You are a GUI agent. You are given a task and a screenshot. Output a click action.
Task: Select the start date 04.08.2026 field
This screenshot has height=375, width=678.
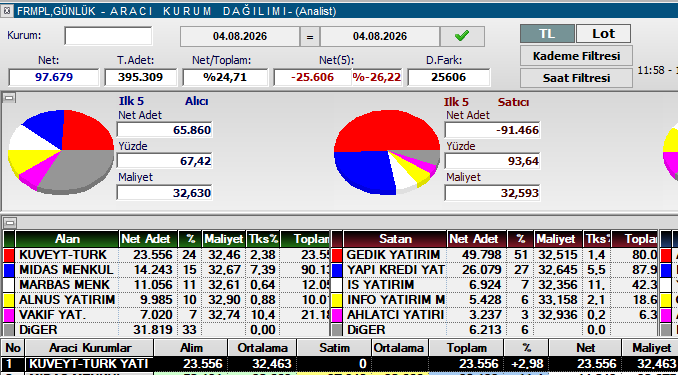coord(240,36)
